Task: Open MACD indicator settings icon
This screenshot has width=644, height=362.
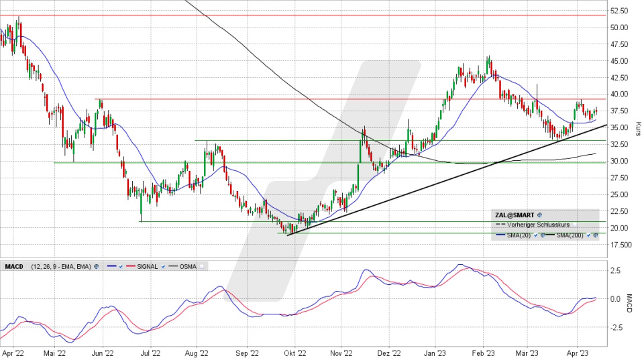Action: (96, 266)
